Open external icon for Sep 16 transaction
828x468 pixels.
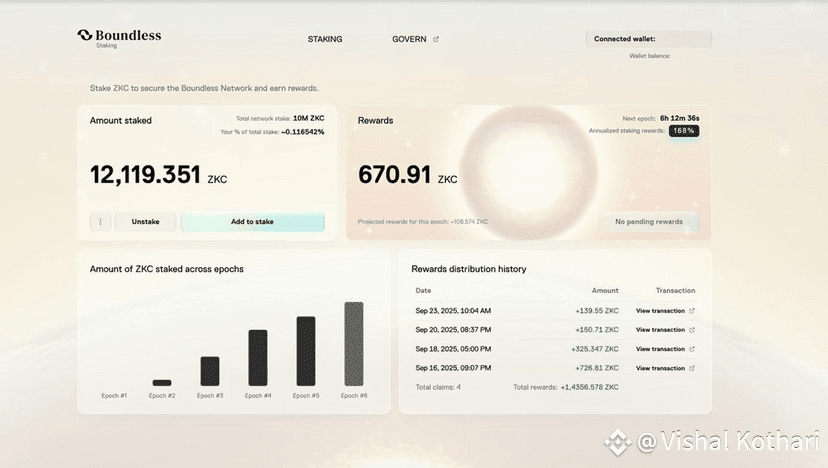coord(692,368)
